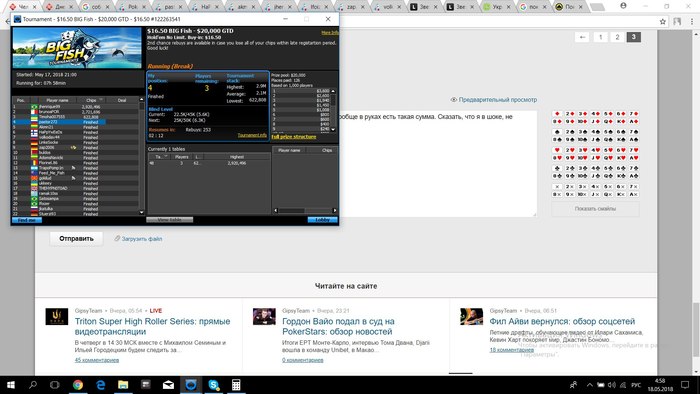The height and width of the screenshot is (394, 700).
Task: Insert the queen of spades card smiley
Action: click(x=608, y=140)
